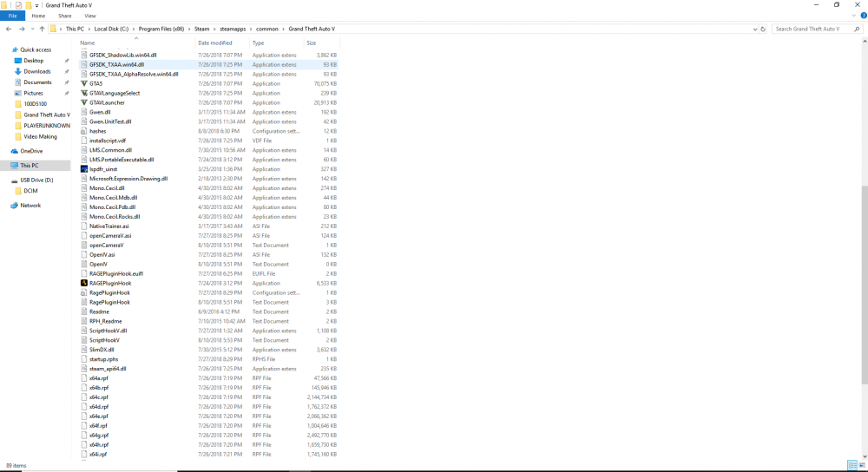The width and height of the screenshot is (868, 472).
Task: Select the ScriptHookV.dll file
Action: point(108,331)
